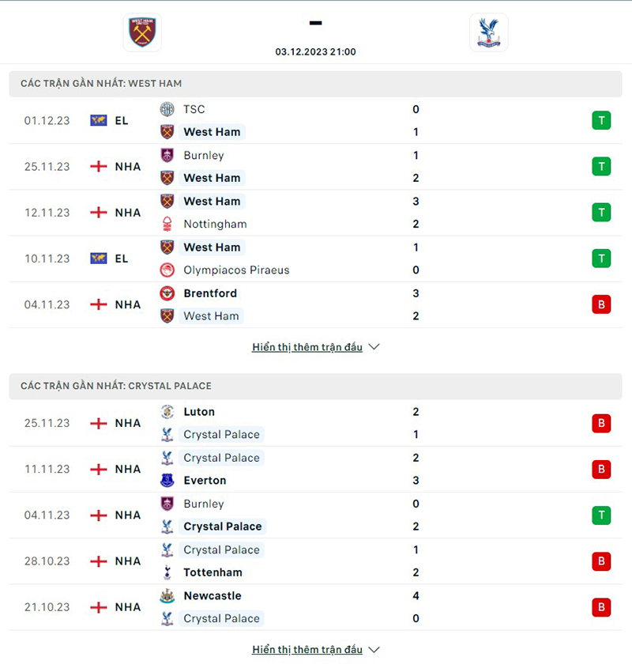Click the green T badge for Burnley–Crystal Palace
632x672 pixels.
(601, 515)
